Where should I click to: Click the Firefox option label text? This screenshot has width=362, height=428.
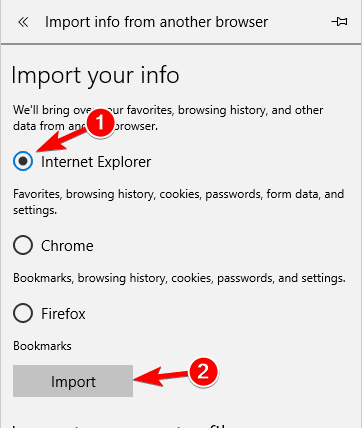(63, 314)
